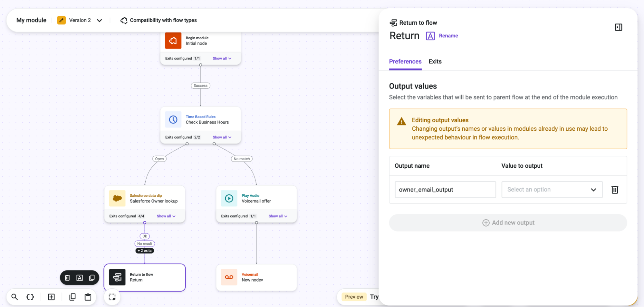Click the Begin module node icon

click(x=173, y=41)
